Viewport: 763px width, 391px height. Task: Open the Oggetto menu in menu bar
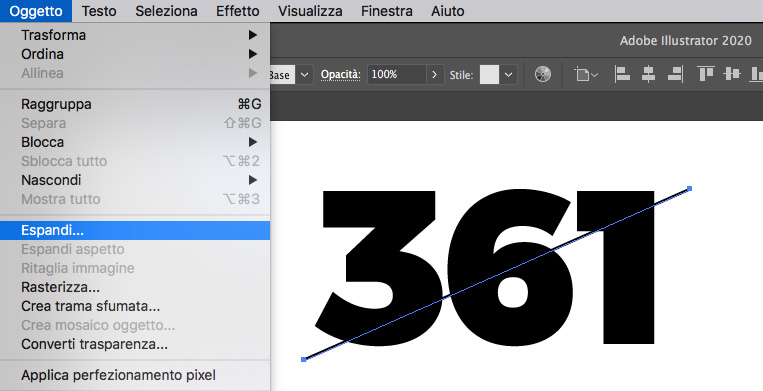tap(36, 11)
